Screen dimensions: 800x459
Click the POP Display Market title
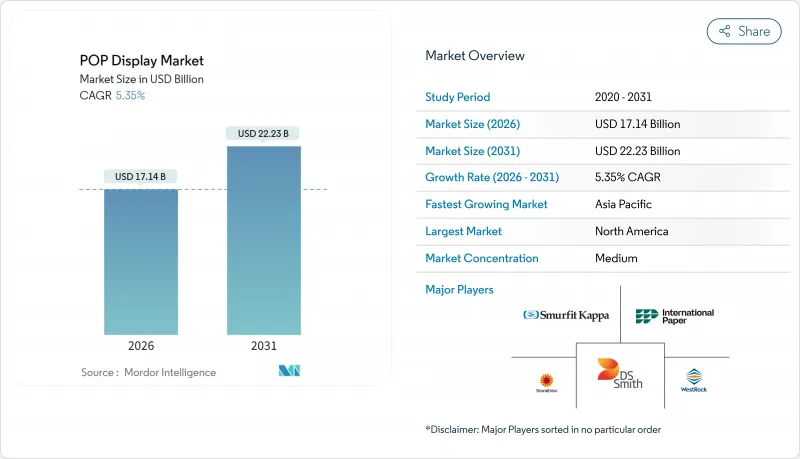(x=141, y=61)
